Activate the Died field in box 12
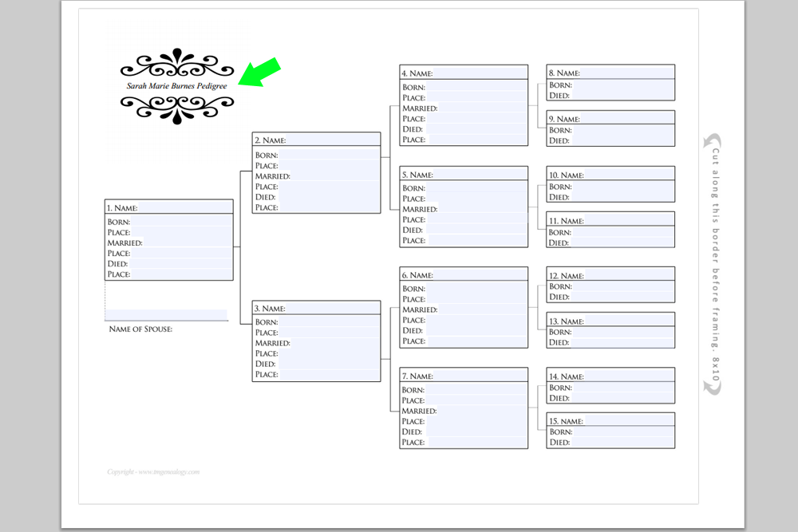798x532 pixels. (x=622, y=297)
